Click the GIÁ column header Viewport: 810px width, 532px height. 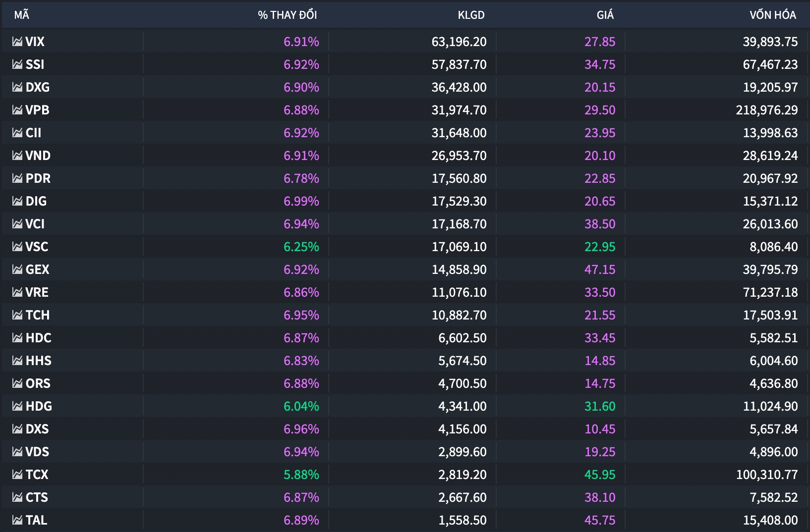605,15
